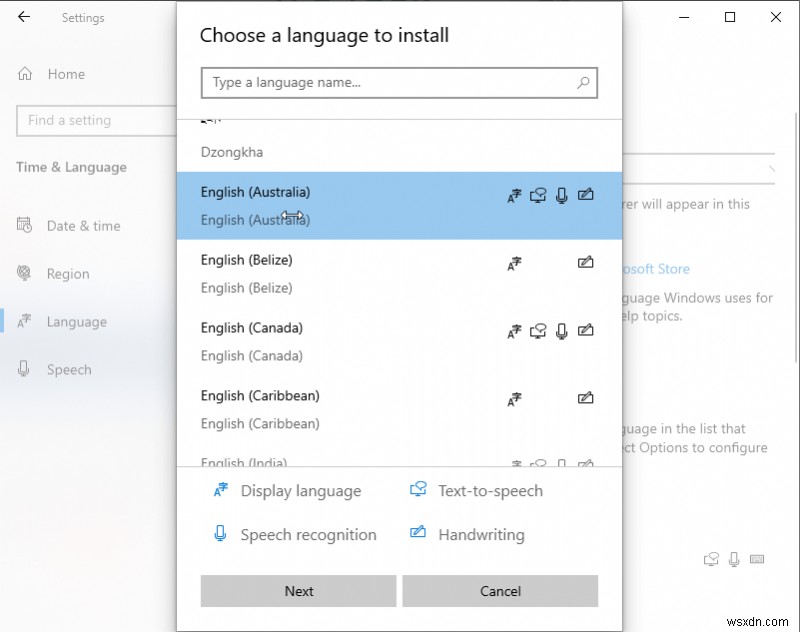
Task: Click the microphone icon in the bottom-right corner
Action: (x=736, y=559)
